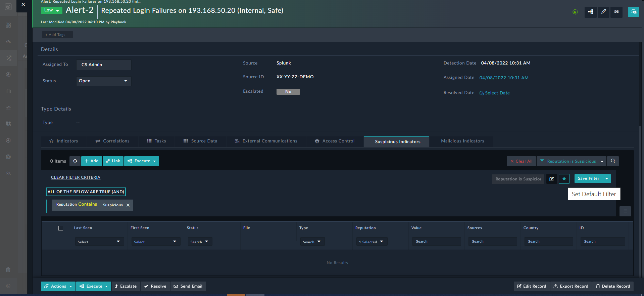Remove the Reputation Contains Suspicious criterion
Viewport: 644px width, 296px height.
(x=128, y=205)
